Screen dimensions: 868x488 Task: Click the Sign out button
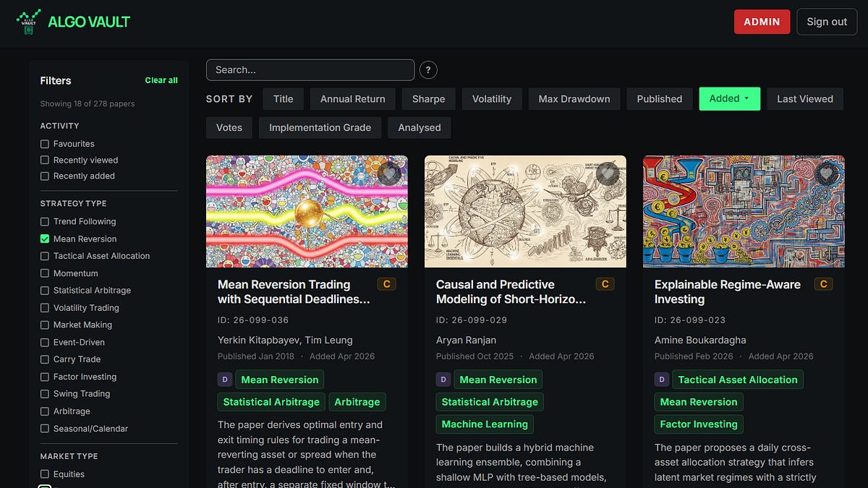[x=827, y=22]
